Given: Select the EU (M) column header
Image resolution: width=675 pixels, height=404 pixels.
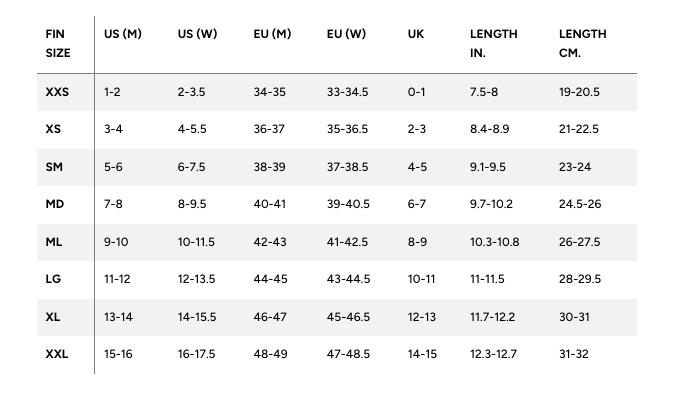Looking at the screenshot, I should 272,34.
